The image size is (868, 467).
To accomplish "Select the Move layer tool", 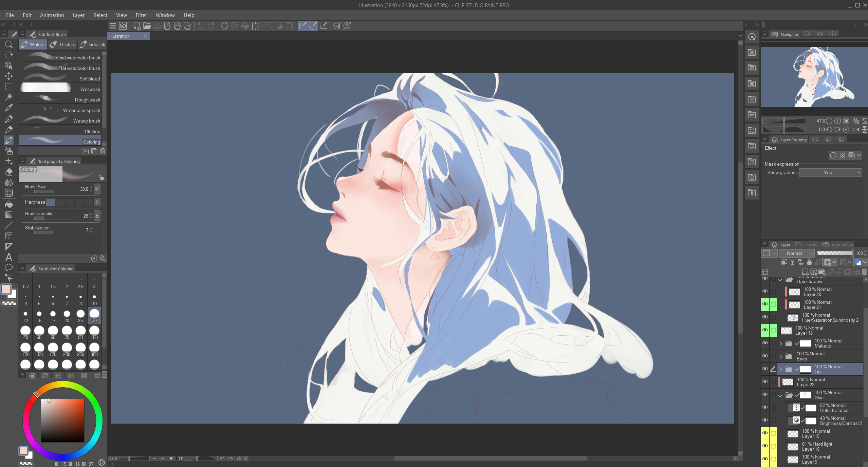I will coord(9,76).
